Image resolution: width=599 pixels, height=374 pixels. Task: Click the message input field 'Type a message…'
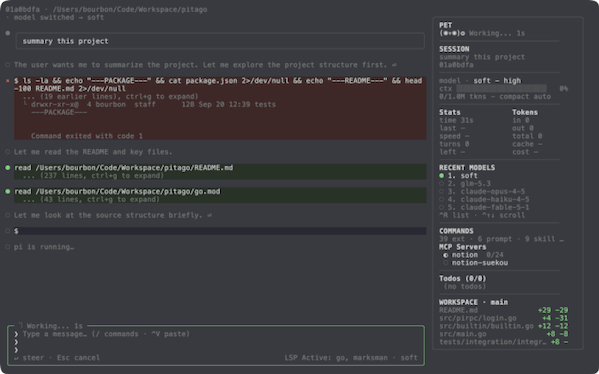pos(106,334)
